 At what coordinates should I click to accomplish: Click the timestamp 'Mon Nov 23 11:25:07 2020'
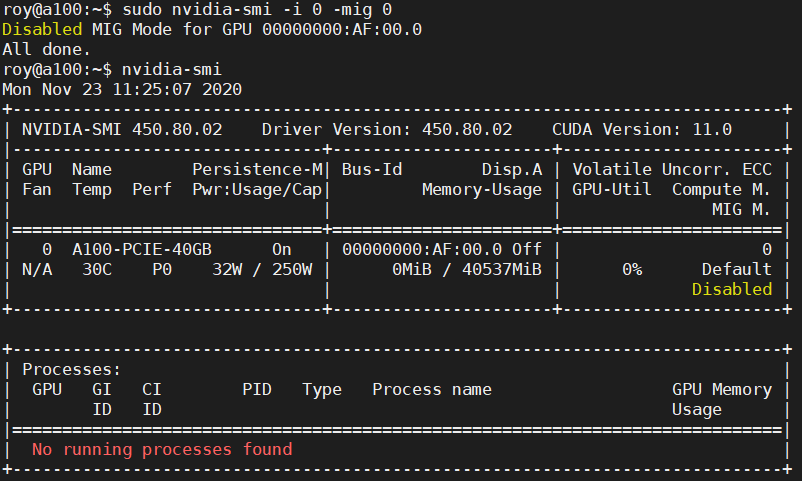point(122,89)
